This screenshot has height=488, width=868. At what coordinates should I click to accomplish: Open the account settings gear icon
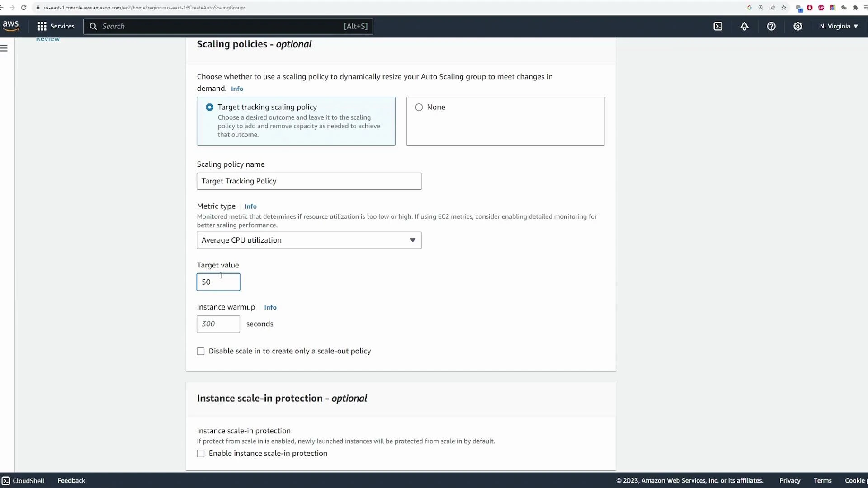pyautogui.click(x=797, y=26)
